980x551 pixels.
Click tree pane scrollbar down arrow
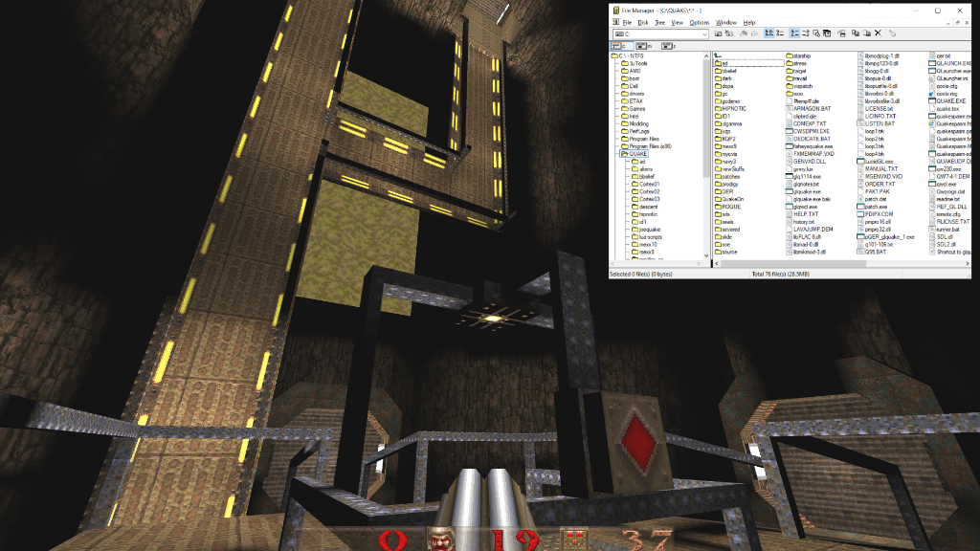(707, 255)
